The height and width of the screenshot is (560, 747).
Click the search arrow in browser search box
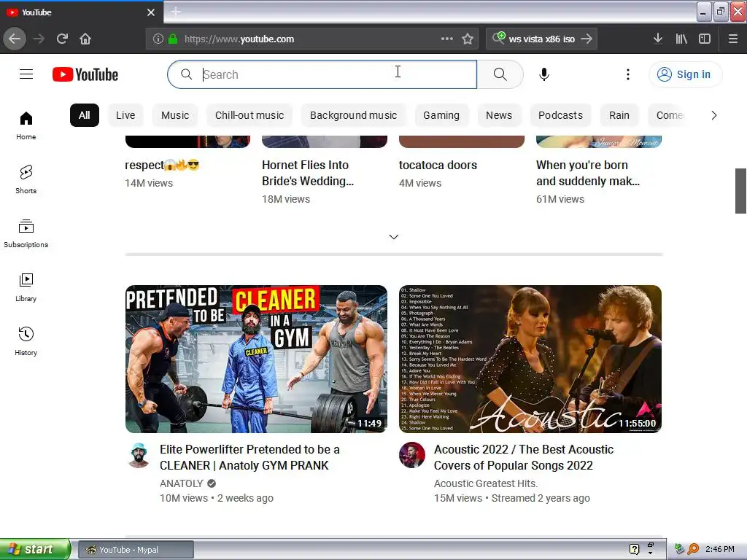[587, 39]
